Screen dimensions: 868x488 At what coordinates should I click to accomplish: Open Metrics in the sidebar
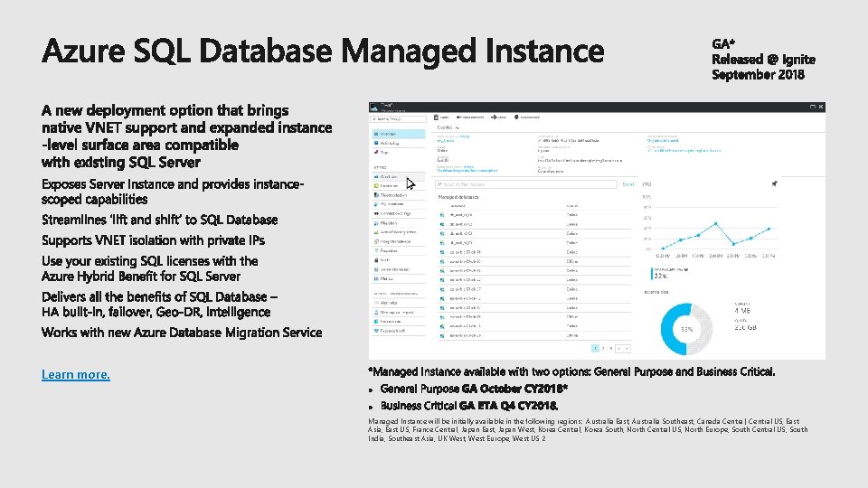pyautogui.click(x=399, y=279)
